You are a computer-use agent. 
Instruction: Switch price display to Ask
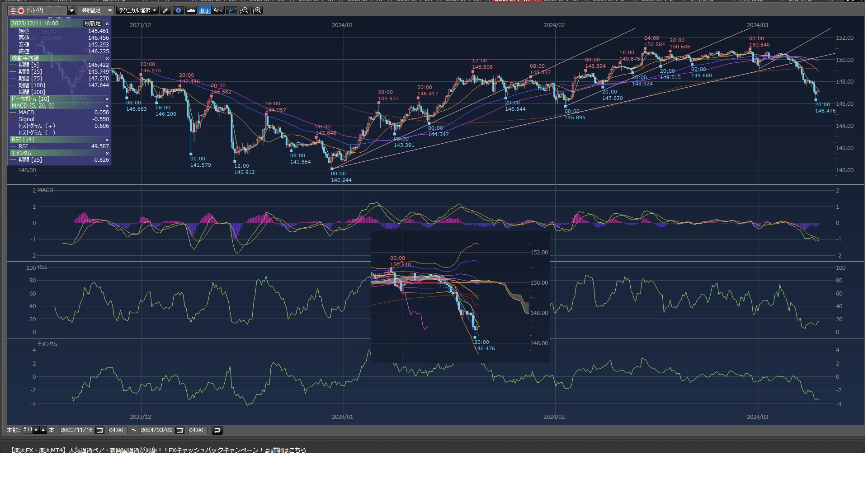click(218, 10)
